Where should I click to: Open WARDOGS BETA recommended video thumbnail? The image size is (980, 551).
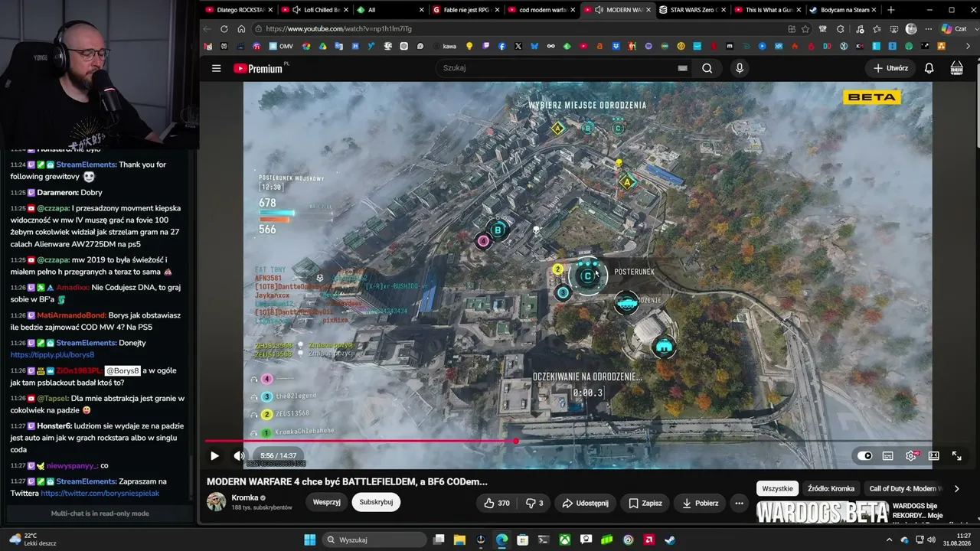(822, 513)
